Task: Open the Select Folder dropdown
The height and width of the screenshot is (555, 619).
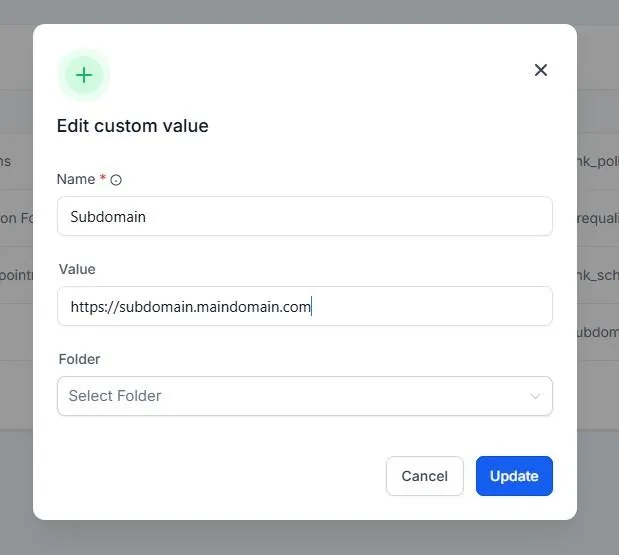Action: click(x=305, y=396)
